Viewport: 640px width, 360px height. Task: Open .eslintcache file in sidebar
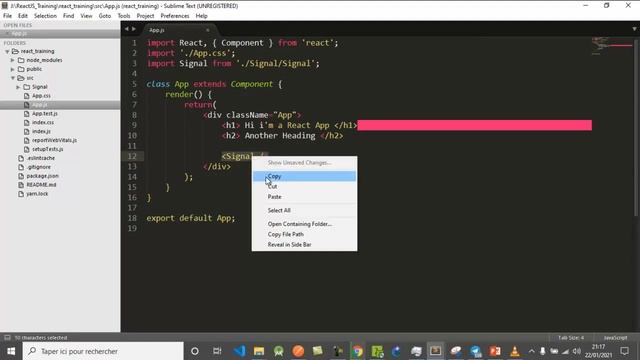40,158
